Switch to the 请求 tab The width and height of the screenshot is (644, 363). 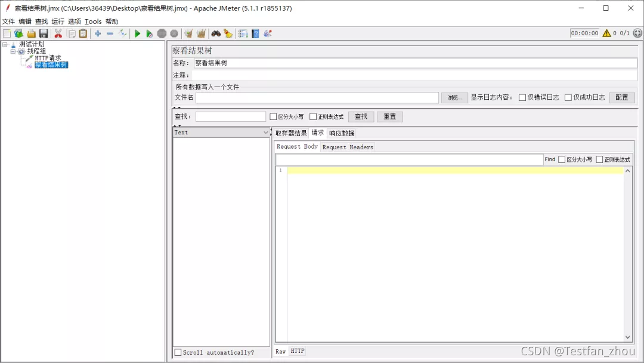(x=317, y=133)
